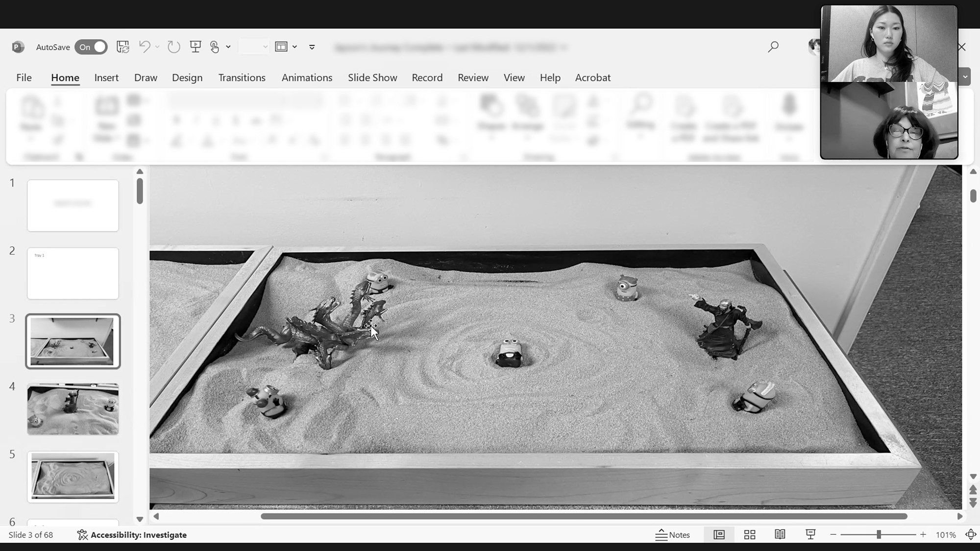This screenshot has height=551, width=980.
Task: Click the Search magnifier icon
Action: coord(773,47)
